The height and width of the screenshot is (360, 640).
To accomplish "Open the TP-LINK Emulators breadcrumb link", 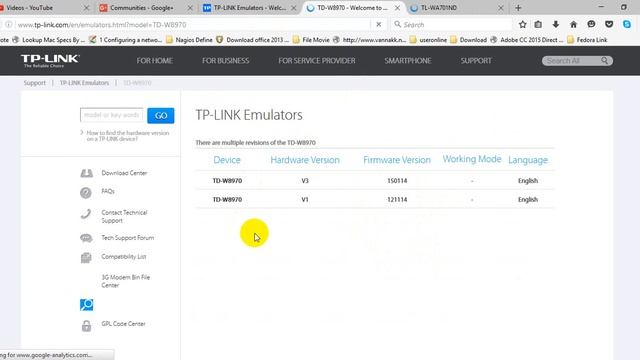I will pos(84,83).
